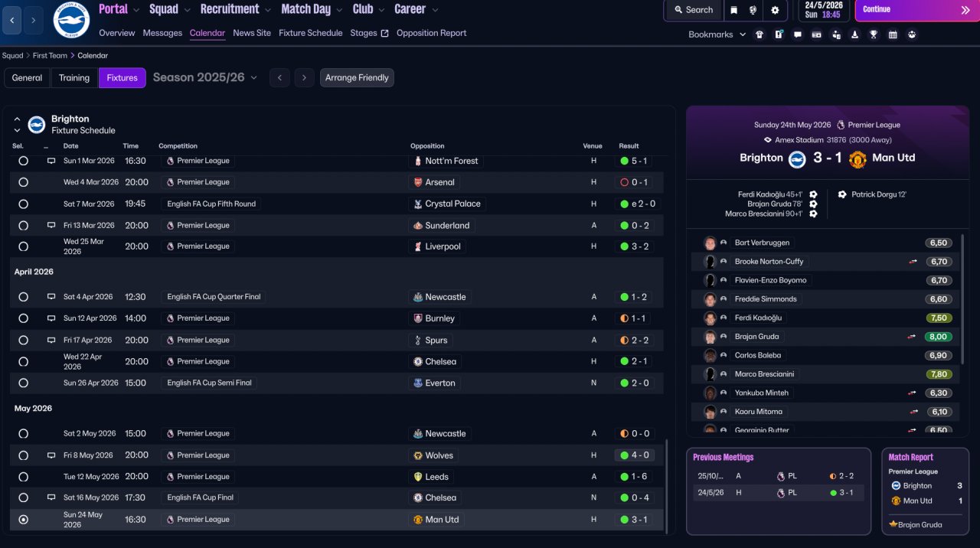Click the Premier League icon in match header
980x548 pixels.
[x=841, y=125]
